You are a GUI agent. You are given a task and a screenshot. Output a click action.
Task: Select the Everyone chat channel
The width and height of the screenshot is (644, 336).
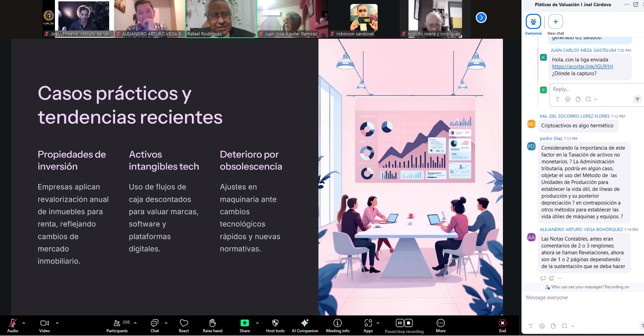pyautogui.click(x=533, y=25)
